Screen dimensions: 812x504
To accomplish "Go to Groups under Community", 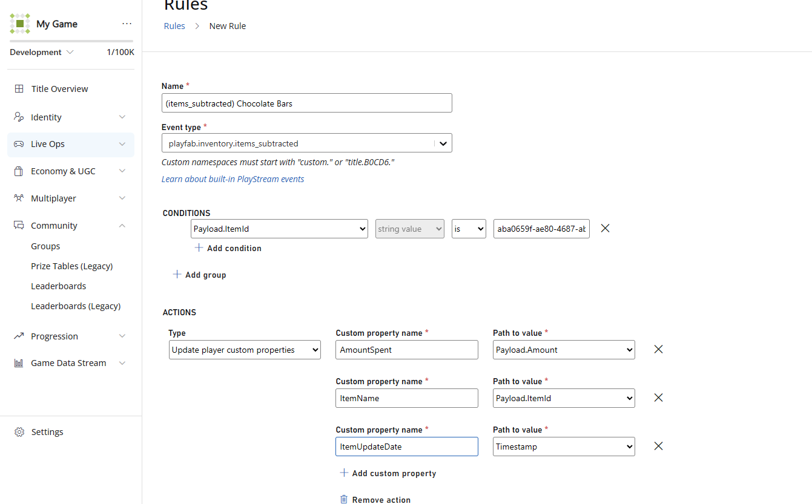I will click(45, 246).
